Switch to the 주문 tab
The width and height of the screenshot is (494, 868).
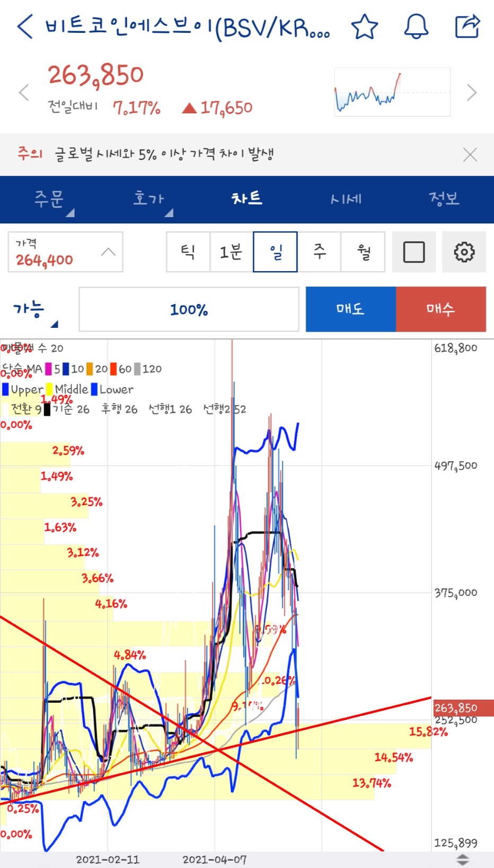pyautogui.click(x=49, y=199)
